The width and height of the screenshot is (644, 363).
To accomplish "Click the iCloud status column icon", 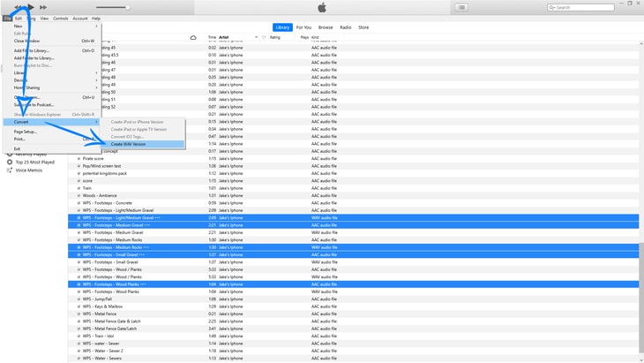I will tap(193, 37).
